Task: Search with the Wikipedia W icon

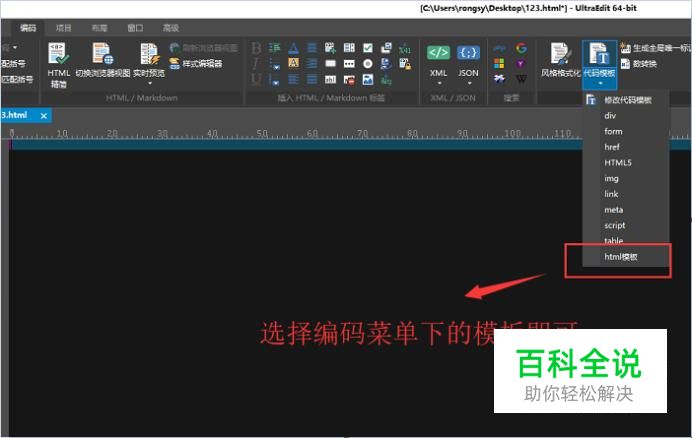Action: click(521, 79)
